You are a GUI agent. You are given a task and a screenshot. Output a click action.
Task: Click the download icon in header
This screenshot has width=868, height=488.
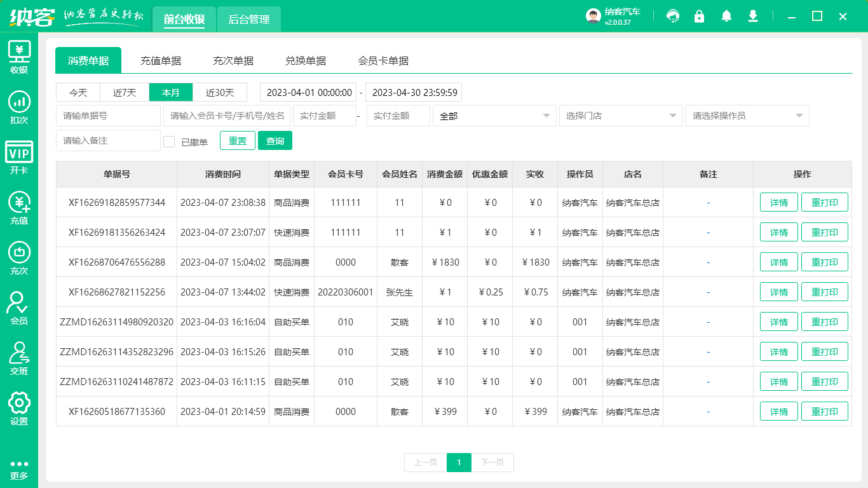(753, 16)
